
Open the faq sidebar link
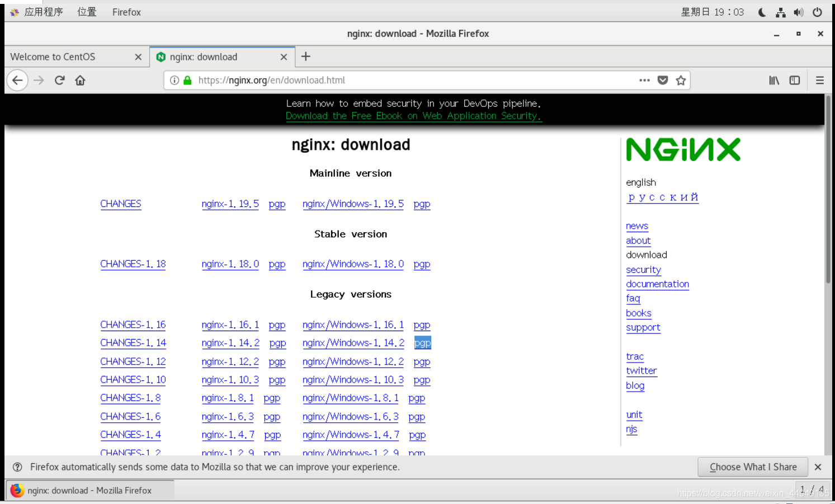point(633,299)
